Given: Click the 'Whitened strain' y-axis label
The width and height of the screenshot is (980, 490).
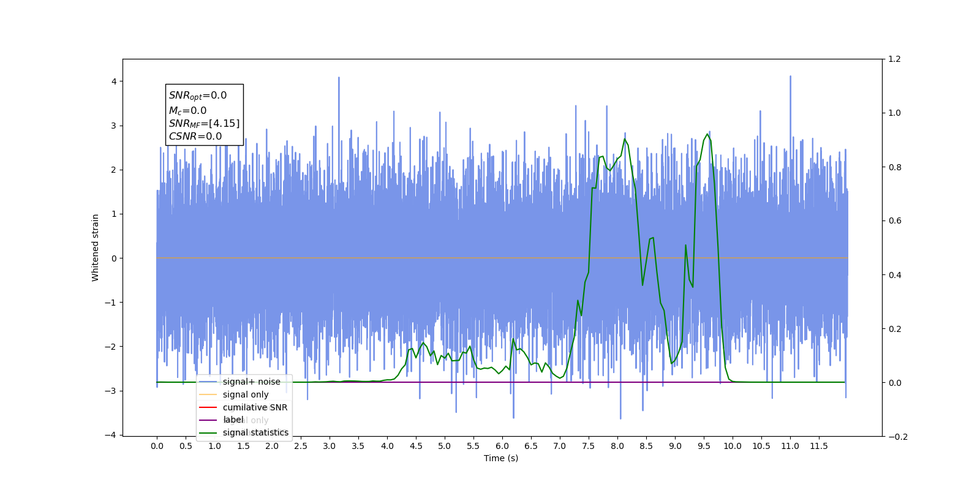Looking at the screenshot, I should pyautogui.click(x=96, y=247).
